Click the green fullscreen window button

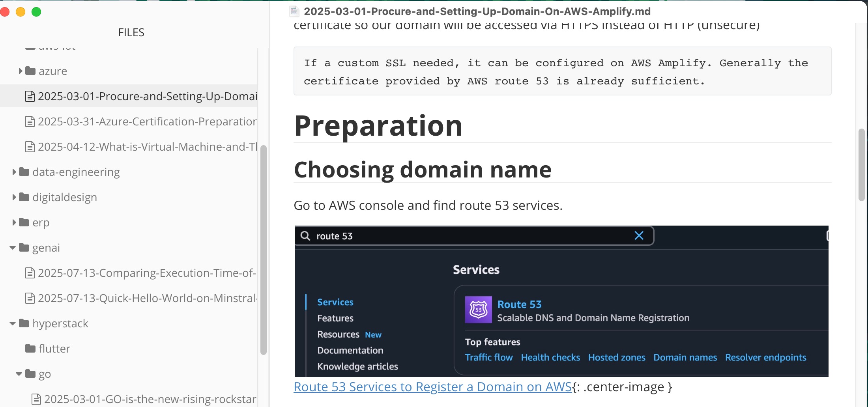click(36, 12)
